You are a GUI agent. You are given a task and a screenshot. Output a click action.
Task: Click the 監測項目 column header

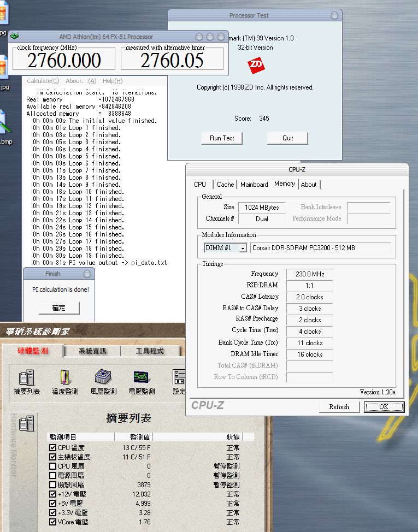click(81, 437)
